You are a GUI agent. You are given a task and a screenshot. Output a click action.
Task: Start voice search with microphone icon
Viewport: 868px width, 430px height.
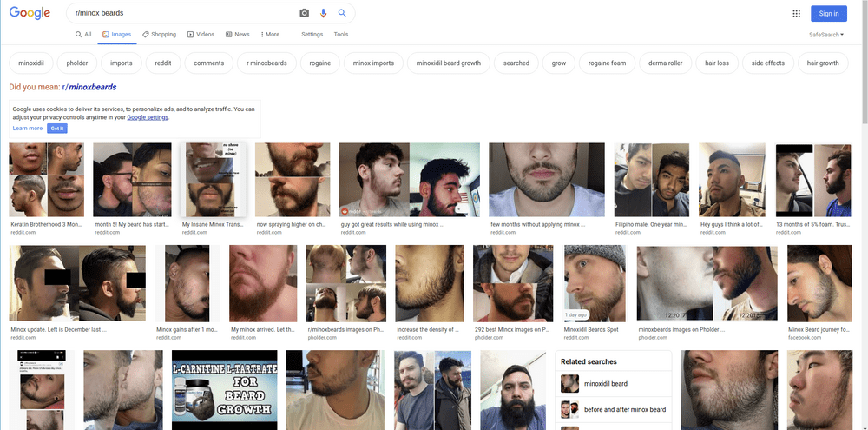point(323,13)
